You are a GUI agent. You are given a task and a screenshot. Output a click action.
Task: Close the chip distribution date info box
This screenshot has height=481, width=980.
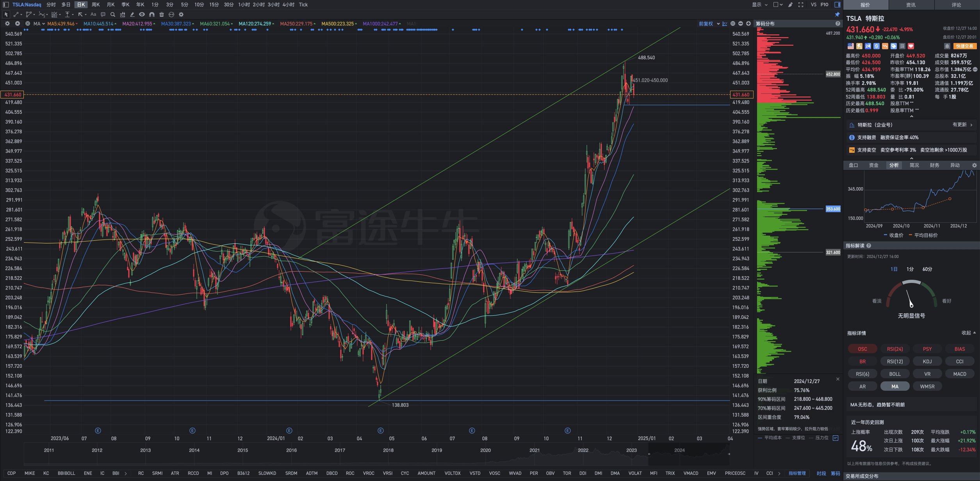pyautogui.click(x=837, y=379)
